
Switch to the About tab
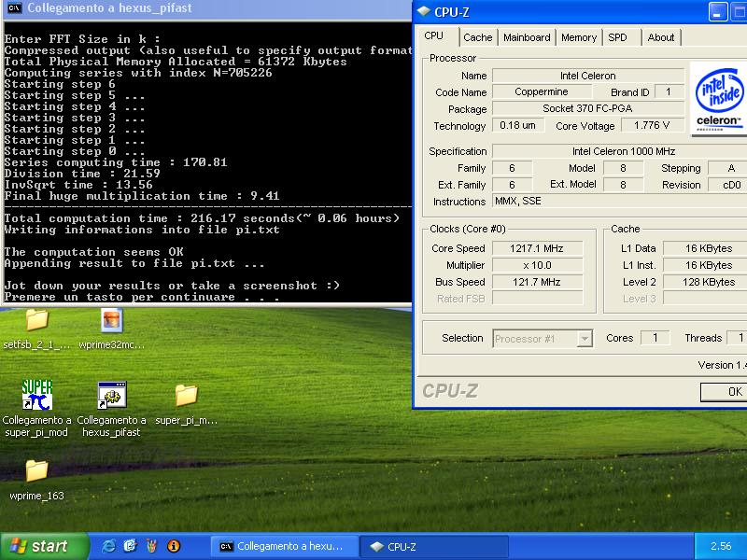[661, 37]
